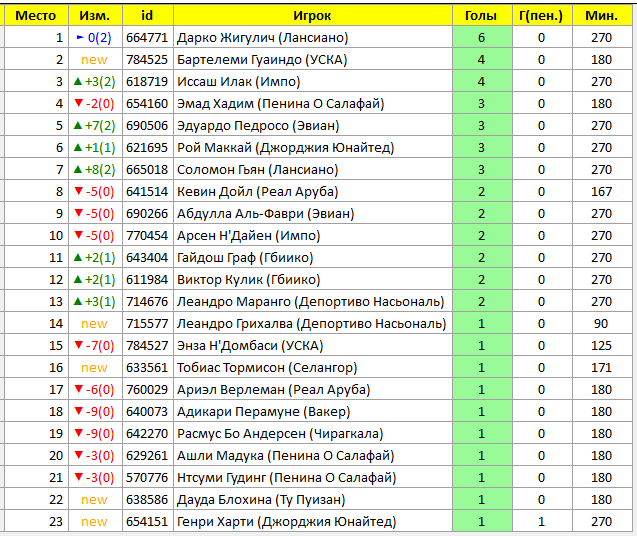Click the goals cell showing 6

(482, 38)
